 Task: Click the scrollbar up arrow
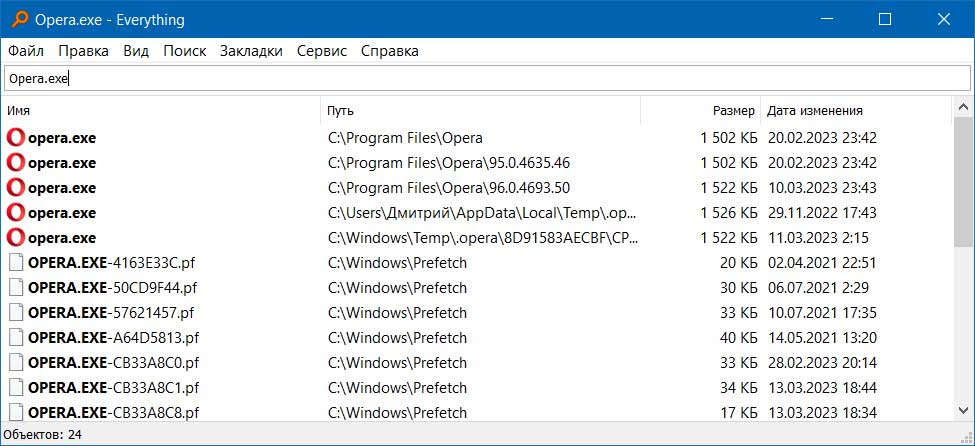963,107
